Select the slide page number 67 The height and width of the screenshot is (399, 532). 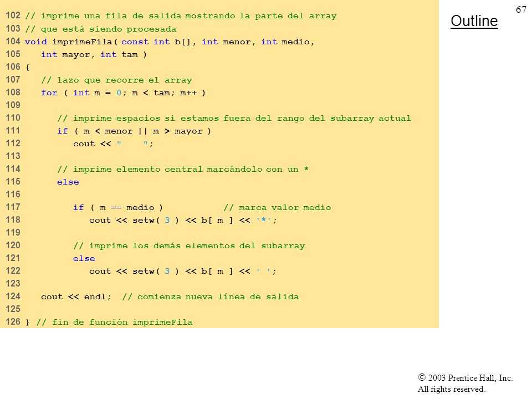[521, 10]
